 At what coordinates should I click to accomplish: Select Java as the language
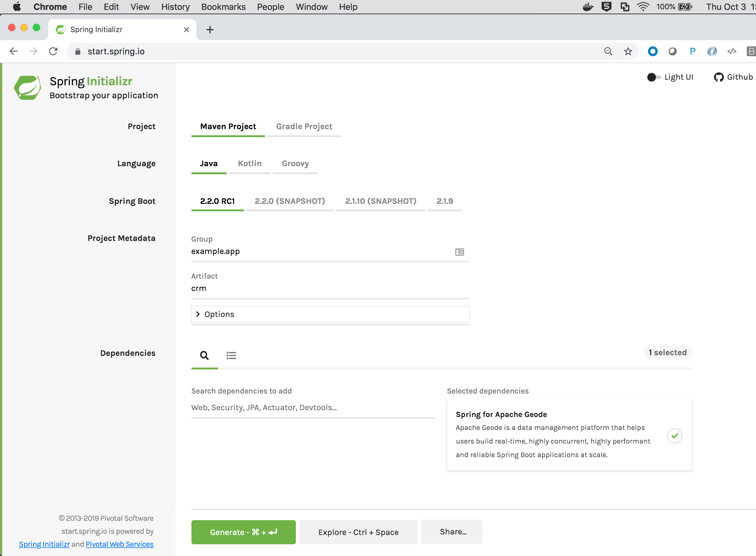pos(209,163)
